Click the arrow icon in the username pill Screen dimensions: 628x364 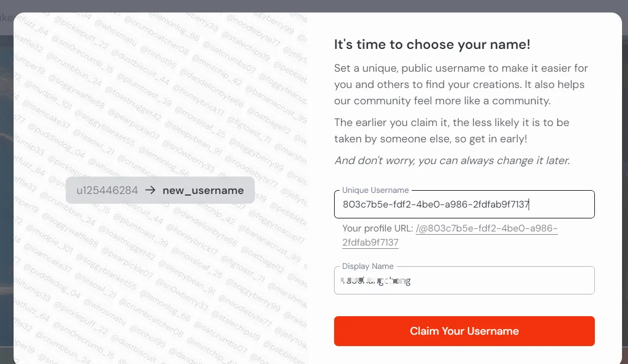pyautogui.click(x=150, y=190)
